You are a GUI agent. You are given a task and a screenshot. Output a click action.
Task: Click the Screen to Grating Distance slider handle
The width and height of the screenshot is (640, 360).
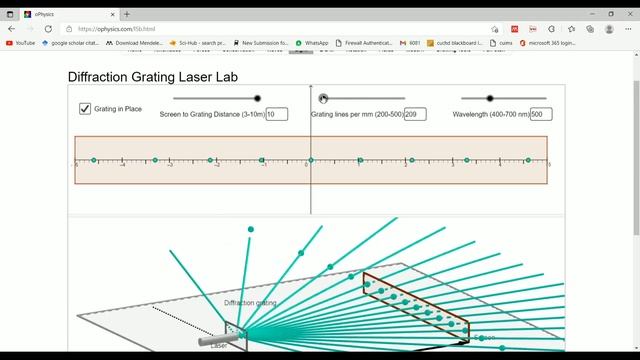pyautogui.click(x=257, y=98)
